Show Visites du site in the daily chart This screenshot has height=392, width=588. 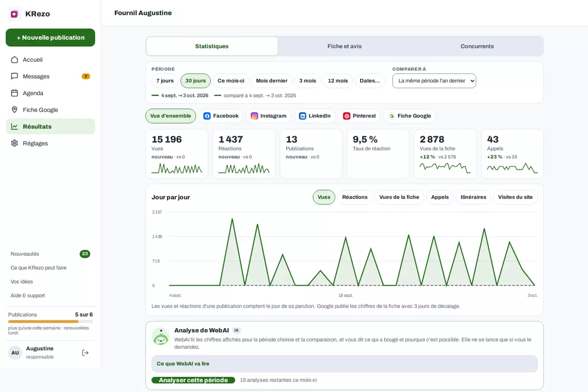pyautogui.click(x=515, y=197)
